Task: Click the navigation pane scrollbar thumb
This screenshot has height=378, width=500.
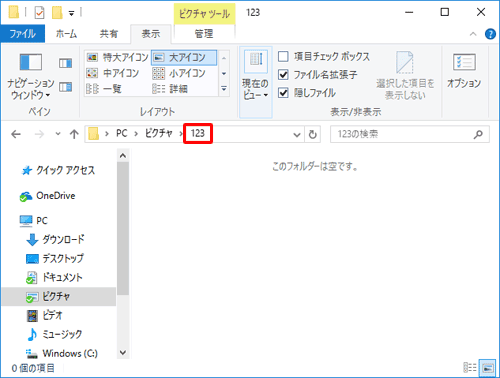Action: click(x=123, y=229)
